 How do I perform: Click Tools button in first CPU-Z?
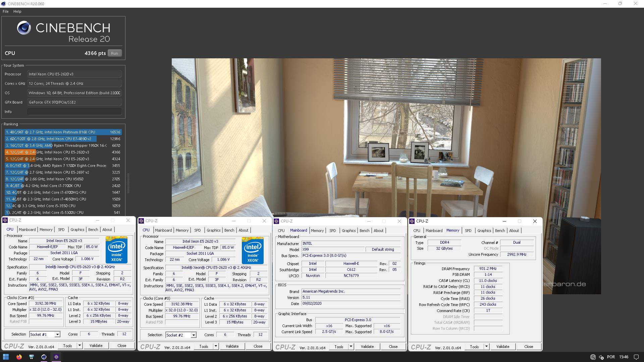tap(67, 346)
